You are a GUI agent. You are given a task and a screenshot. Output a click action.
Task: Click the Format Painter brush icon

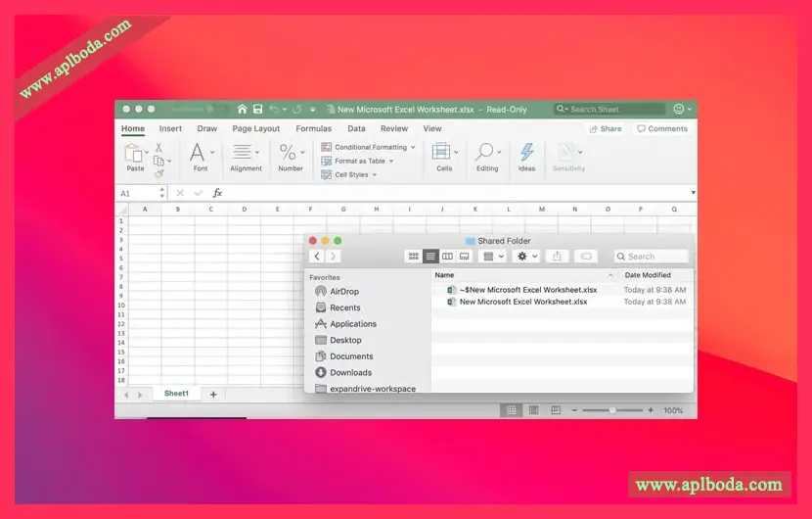point(158,173)
